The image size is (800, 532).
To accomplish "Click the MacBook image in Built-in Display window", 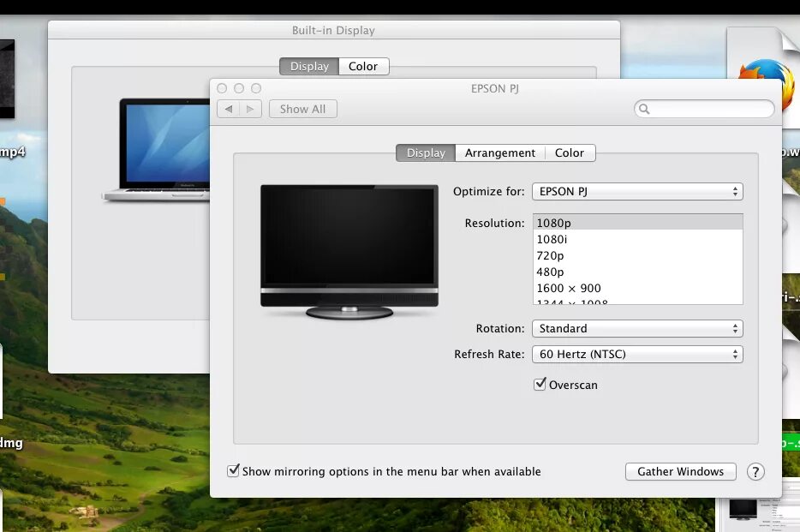I will pyautogui.click(x=156, y=150).
